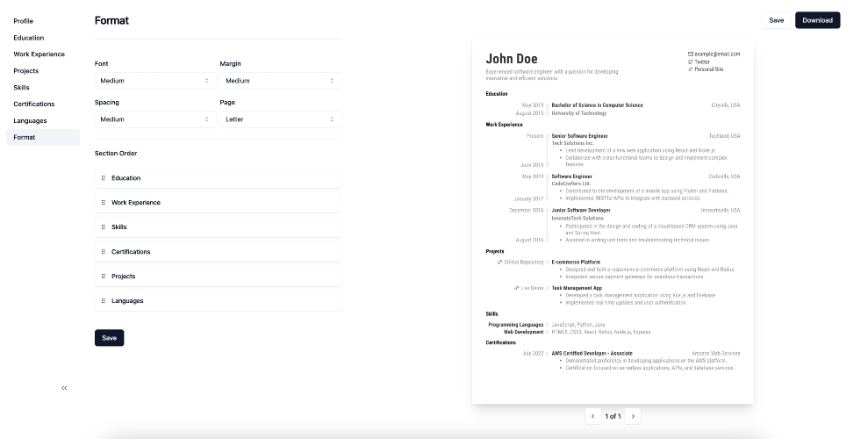Click the Live Demo link icon
This screenshot has width=868, height=439.
click(516, 288)
